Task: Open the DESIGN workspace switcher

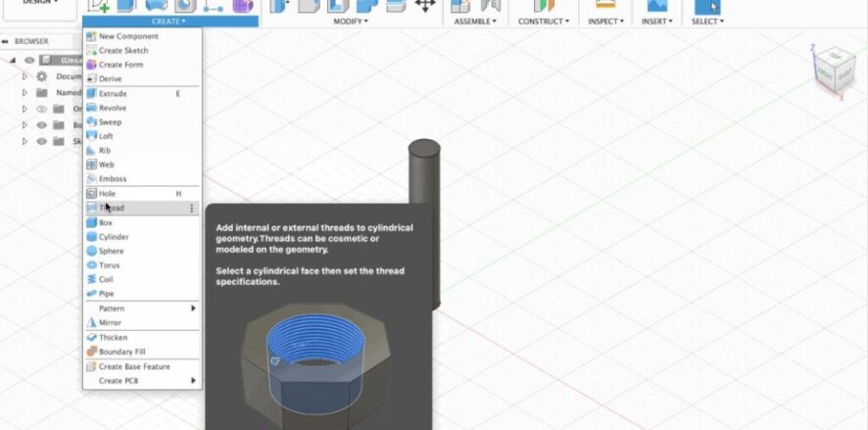Action: click(40, 3)
